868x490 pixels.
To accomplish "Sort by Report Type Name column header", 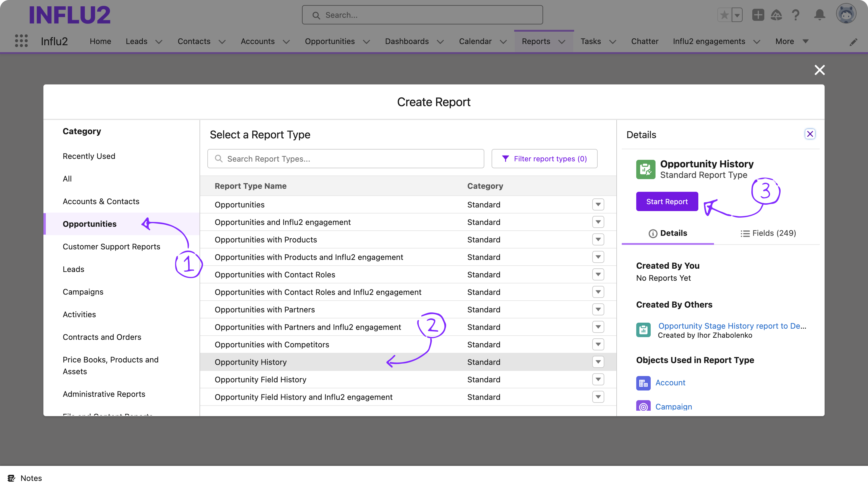I will pos(250,186).
